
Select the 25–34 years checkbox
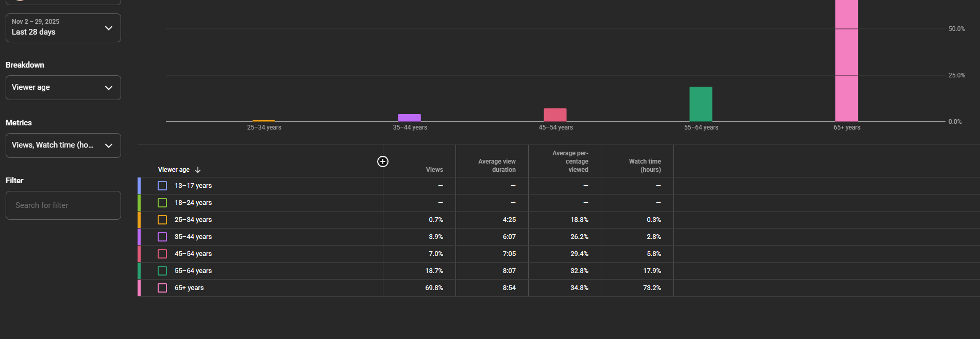click(x=162, y=220)
